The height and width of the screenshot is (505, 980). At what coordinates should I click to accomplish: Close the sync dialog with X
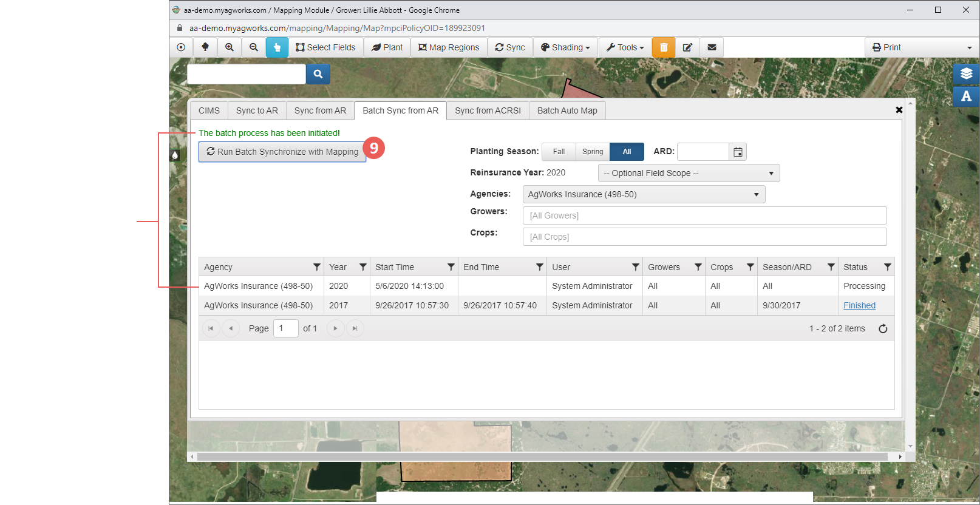click(x=899, y=110)
